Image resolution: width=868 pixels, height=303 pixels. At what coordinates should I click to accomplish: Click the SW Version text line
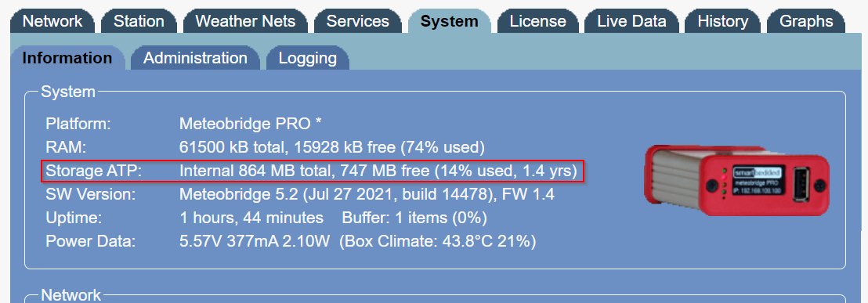click(301, 195)
